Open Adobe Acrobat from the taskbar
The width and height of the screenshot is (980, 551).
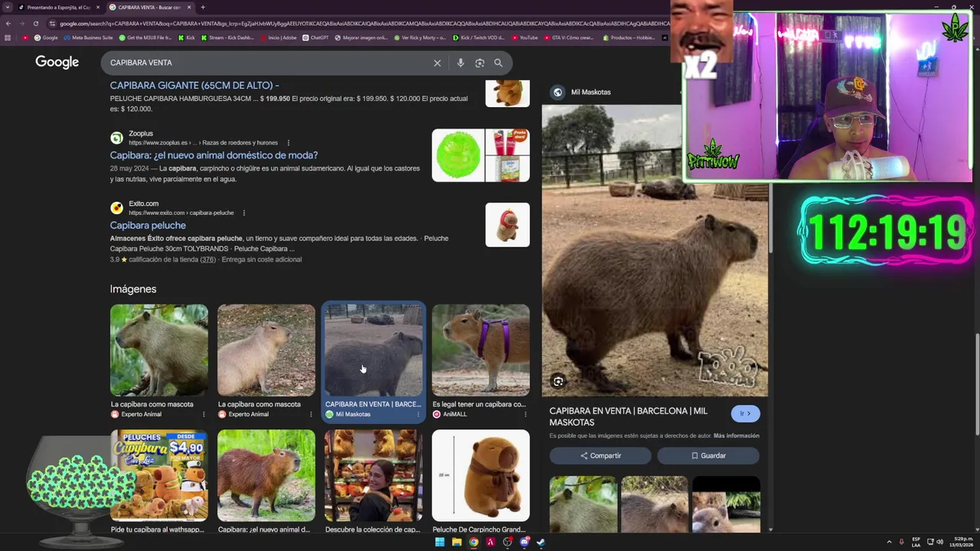[x=490, y=542]
